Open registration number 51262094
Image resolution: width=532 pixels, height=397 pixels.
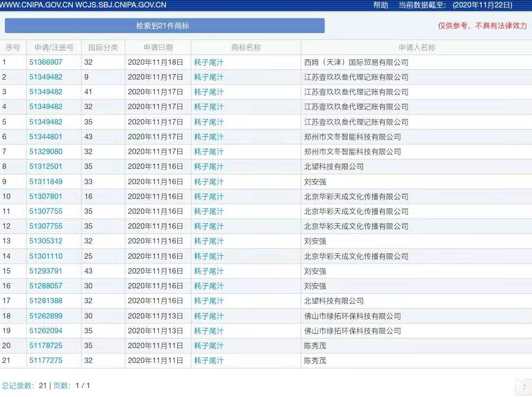pyautogui.click(x=46, y=330)
